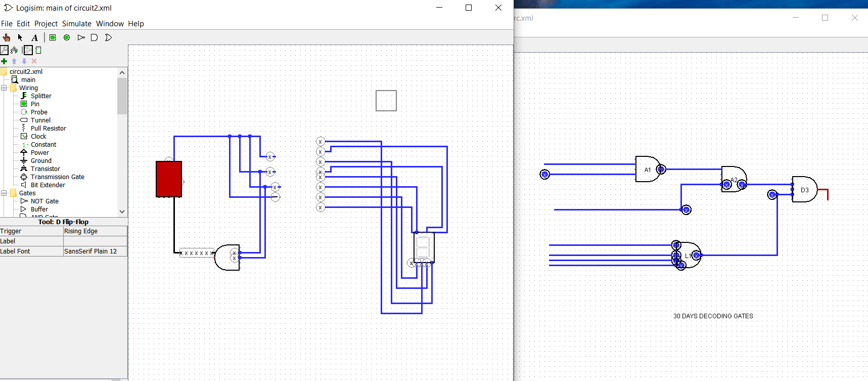
Task: Pick the OR gate toolbar icon
Action: coord(108,37)
